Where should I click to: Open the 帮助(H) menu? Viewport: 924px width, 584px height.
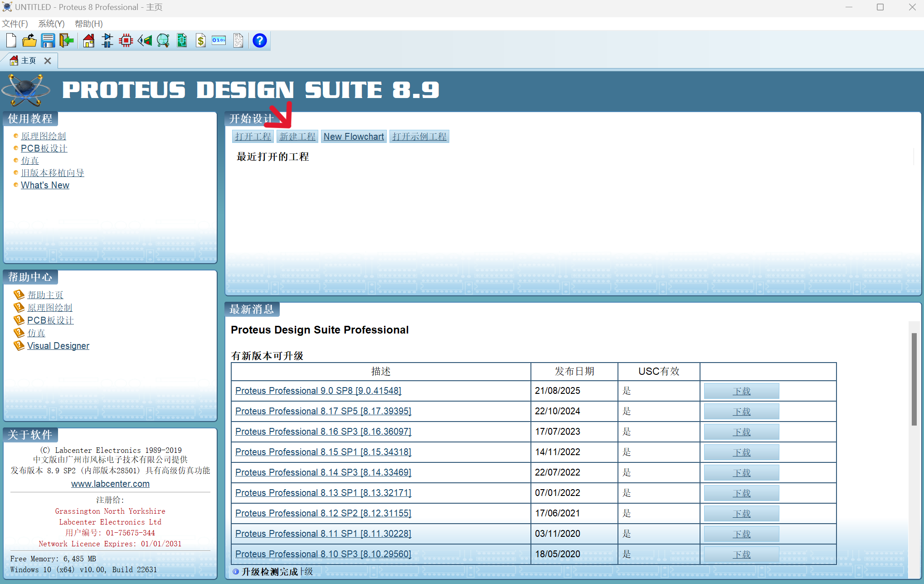(89, 24)
